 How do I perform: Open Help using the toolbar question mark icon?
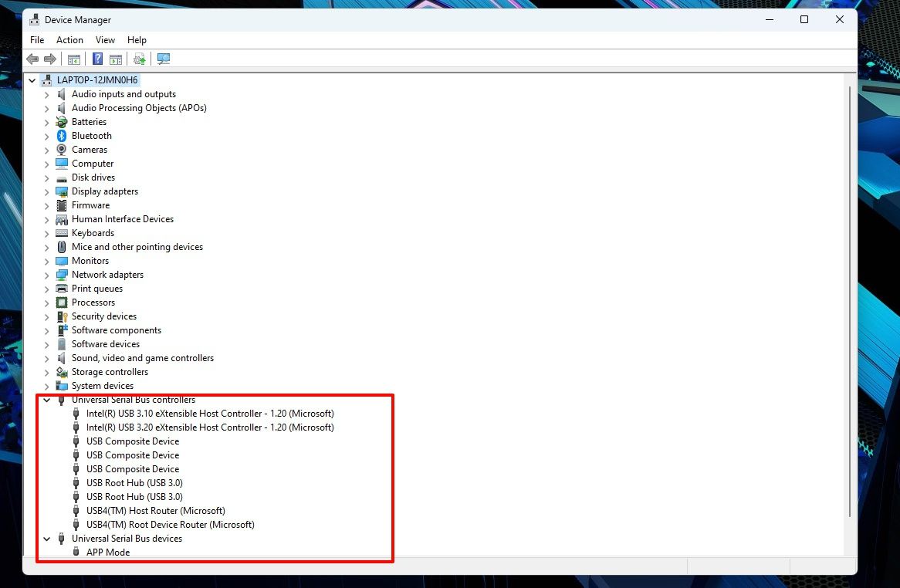point(98,59)
